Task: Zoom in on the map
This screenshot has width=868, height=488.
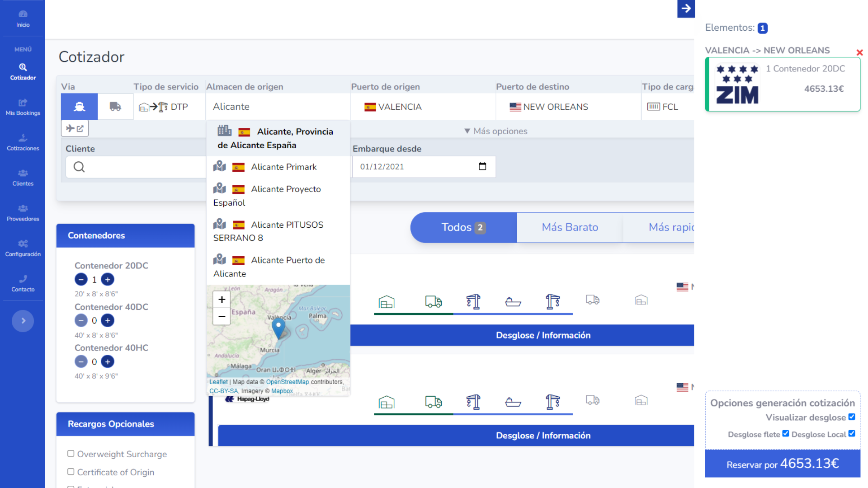Action: [222, 299]
